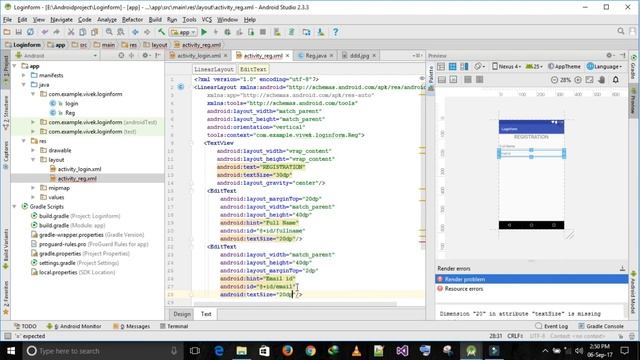Click the Search Everywhere magnifier icon
The width and height of the screenshot is (640, 360).
pos(621,31)
